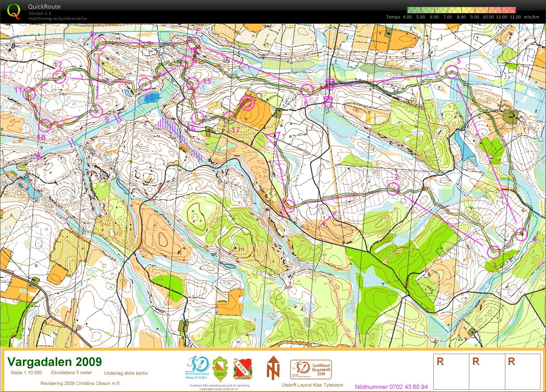Click the brown north arrow symbol
The image size is (546, 392).
[273, 368]
